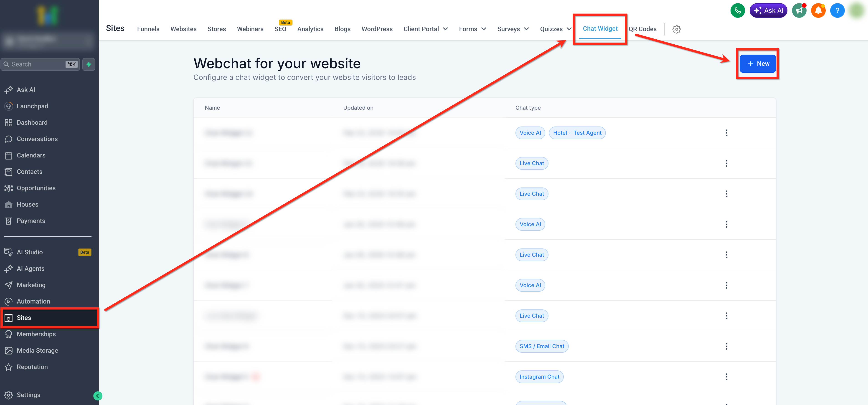Screen dimensions: 868x405
Task: Open Sites settings gear icon
Action: 676,29
